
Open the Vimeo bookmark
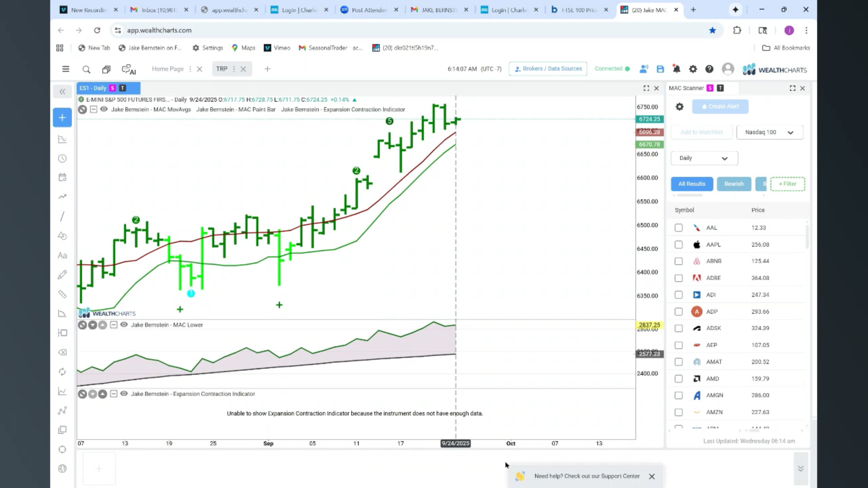tap(277, 48)
